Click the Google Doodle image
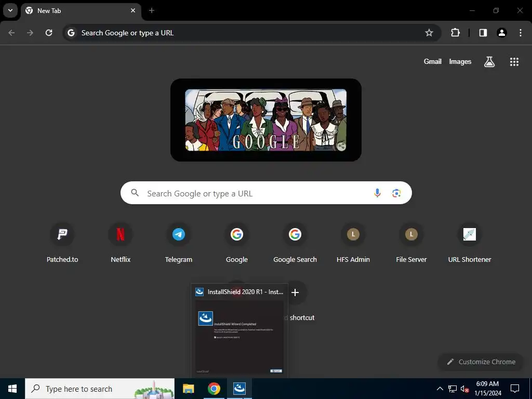The image size is (532, 399). (265, 120)
